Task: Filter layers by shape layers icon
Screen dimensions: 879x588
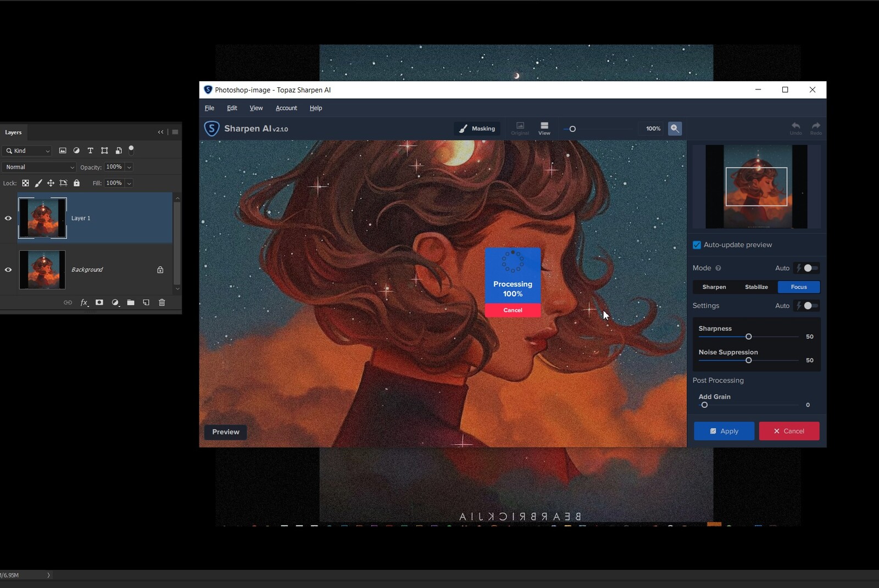Action: coord(104,150)
